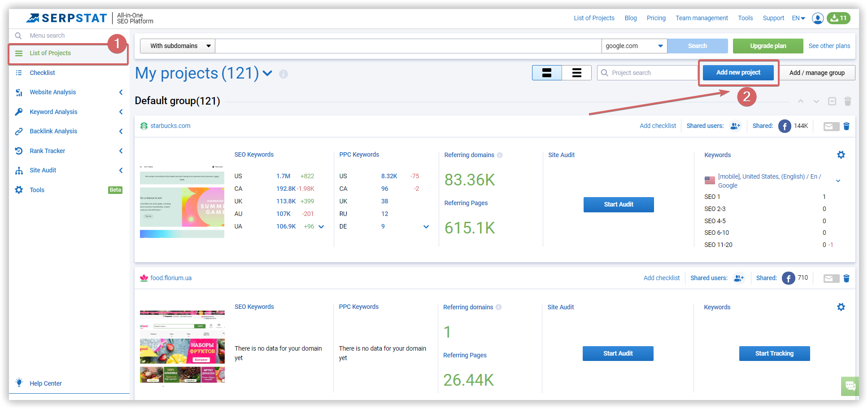
Task: Start Audit for food.florium.ua
Action: [618, 354]
